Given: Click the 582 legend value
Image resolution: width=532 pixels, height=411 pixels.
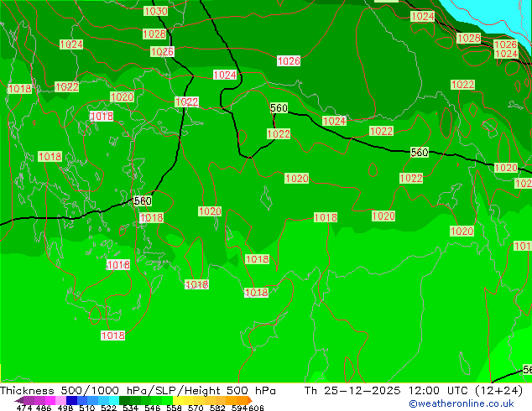Looking at the screenshot, I should (217, 408).
